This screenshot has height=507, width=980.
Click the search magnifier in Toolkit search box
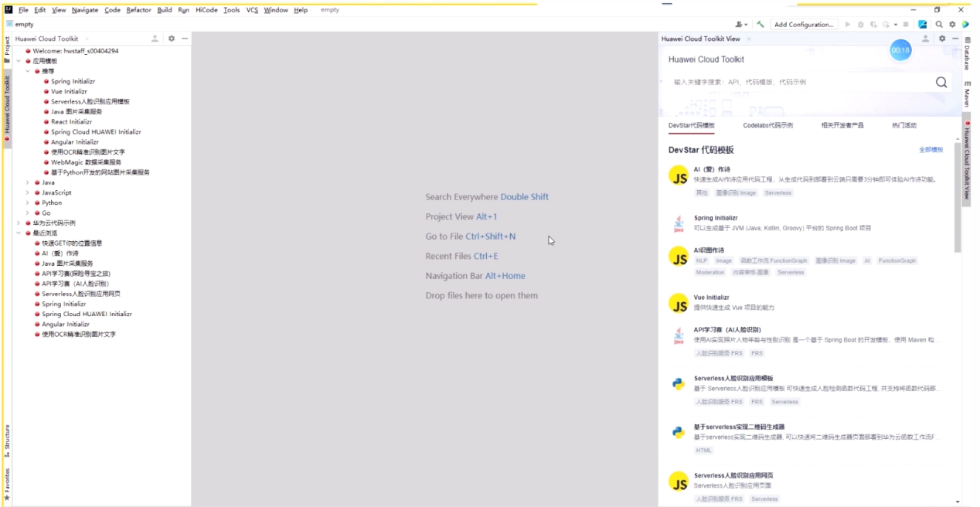pos(941,82)
